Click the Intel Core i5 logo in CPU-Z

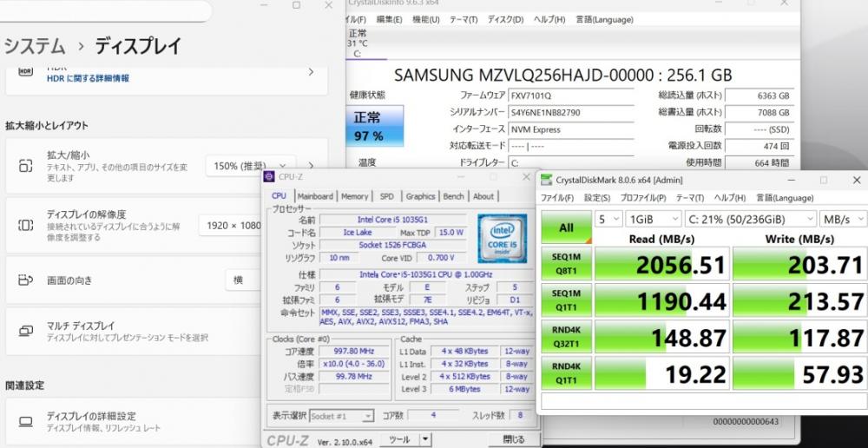tap(502, 238)
